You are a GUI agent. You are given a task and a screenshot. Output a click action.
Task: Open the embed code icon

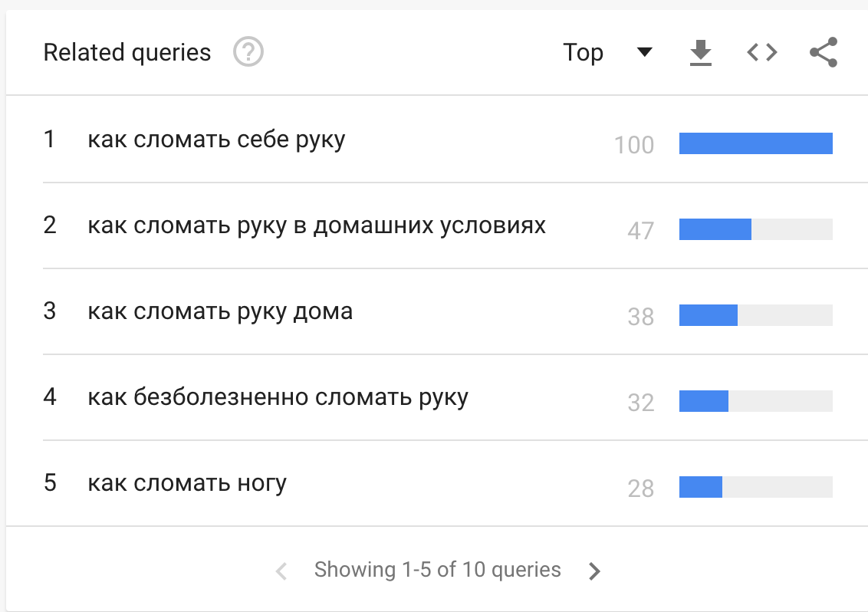(761, 53)
